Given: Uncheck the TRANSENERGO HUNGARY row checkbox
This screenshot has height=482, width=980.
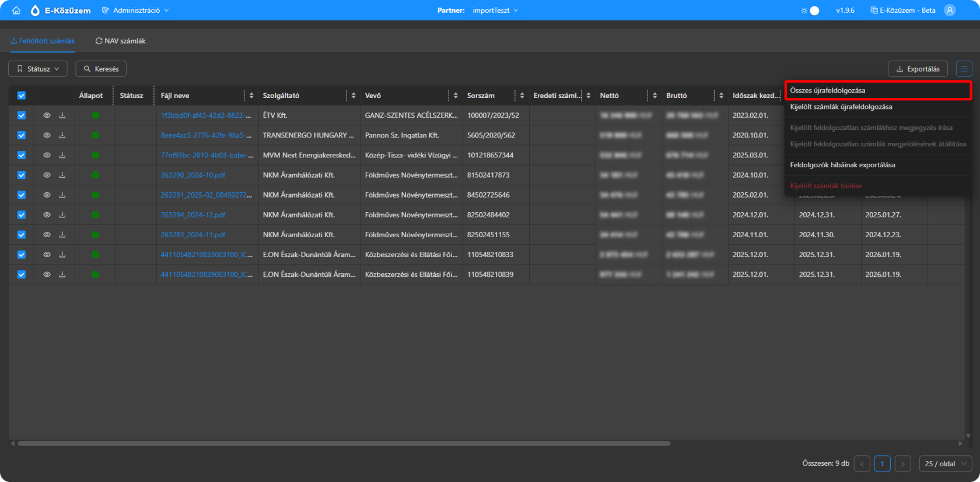Looking at the screenshot, I should click(22, 135).
